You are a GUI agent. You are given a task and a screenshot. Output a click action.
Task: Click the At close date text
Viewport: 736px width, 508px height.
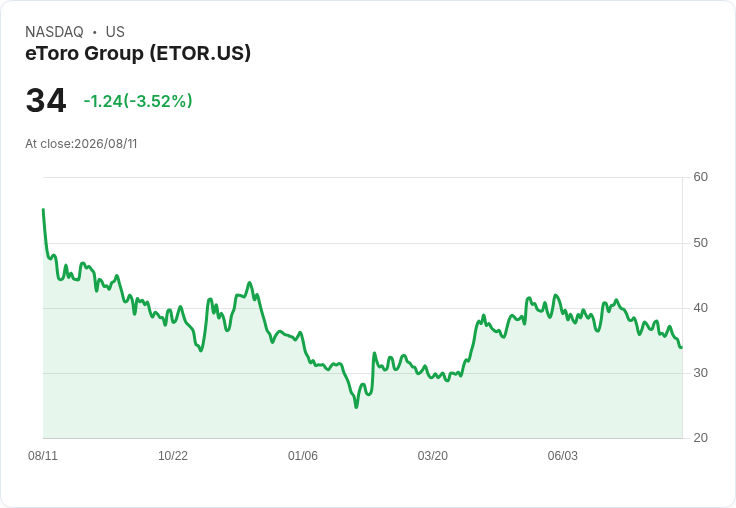pos(81,144)
